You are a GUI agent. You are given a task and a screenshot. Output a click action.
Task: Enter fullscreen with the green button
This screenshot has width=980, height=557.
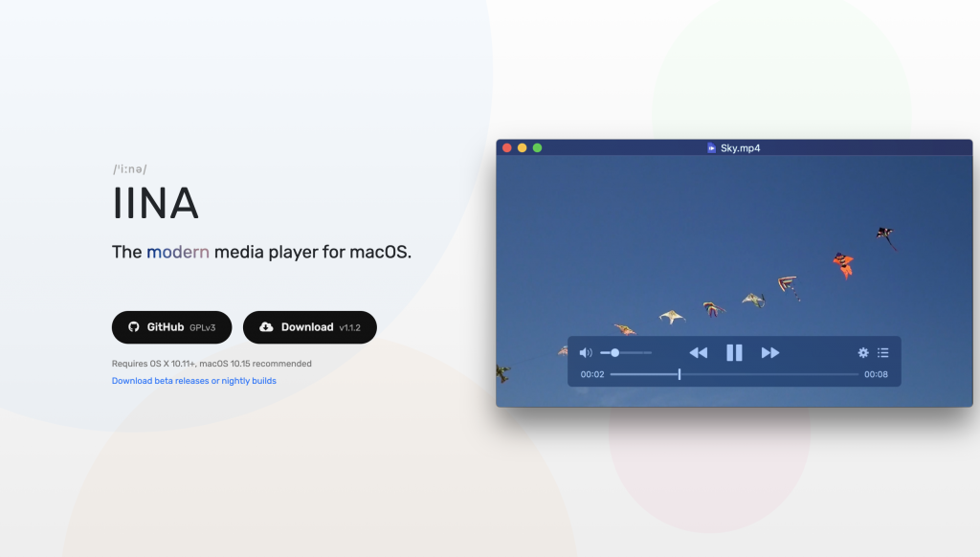537,148
